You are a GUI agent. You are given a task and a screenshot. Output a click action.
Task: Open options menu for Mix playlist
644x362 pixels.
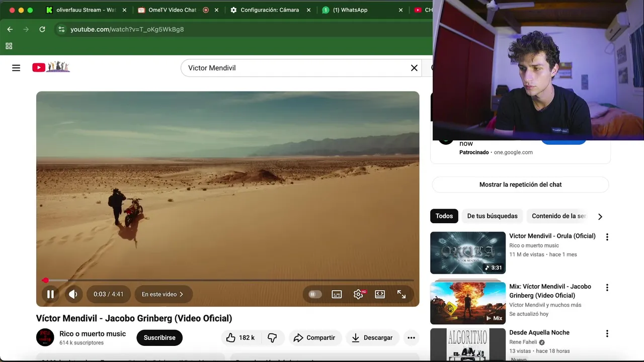[607, 288]
